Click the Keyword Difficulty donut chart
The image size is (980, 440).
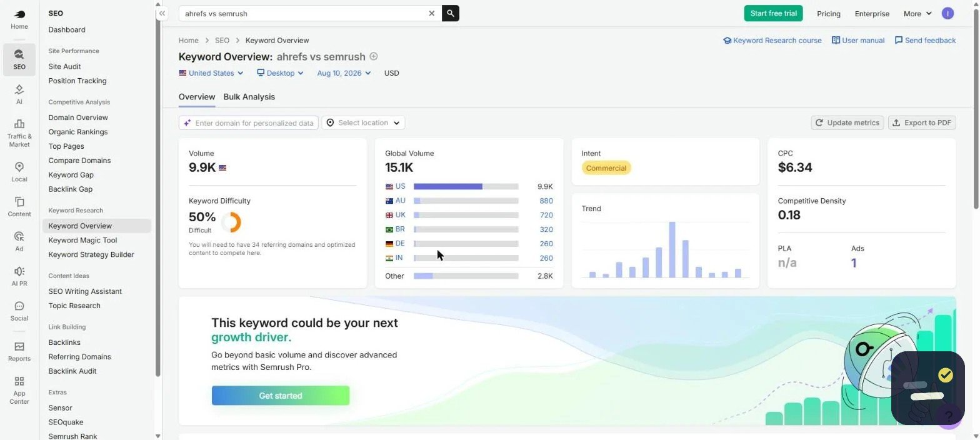(231, 222)
